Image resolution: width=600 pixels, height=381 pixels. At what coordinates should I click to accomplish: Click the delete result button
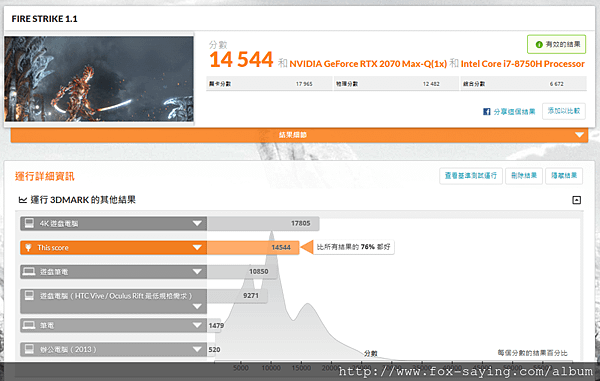524,176
